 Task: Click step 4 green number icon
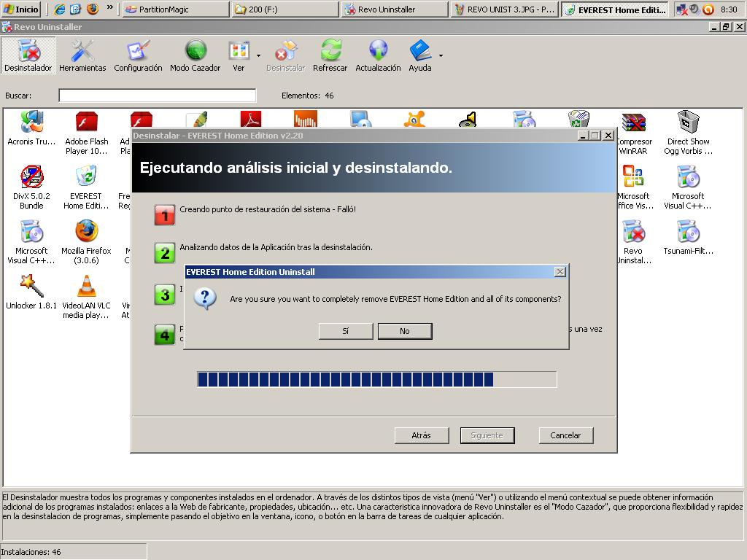(165, 334)
